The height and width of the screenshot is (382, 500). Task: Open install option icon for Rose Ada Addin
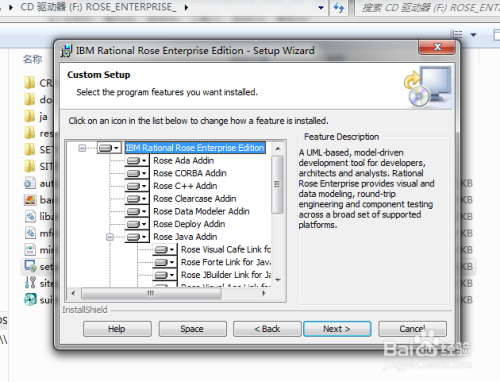pyautogui.click(x=137, y=161)
